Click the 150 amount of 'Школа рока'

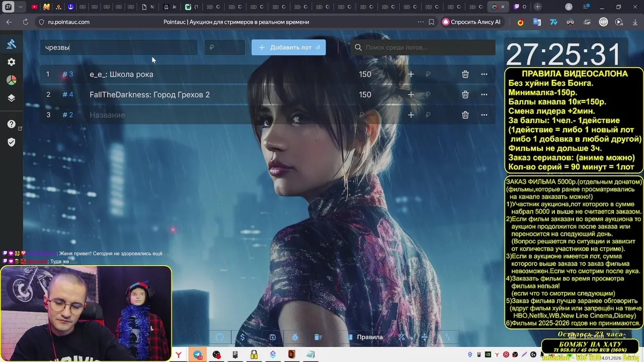pyautogui.click(x=365, y=74)
